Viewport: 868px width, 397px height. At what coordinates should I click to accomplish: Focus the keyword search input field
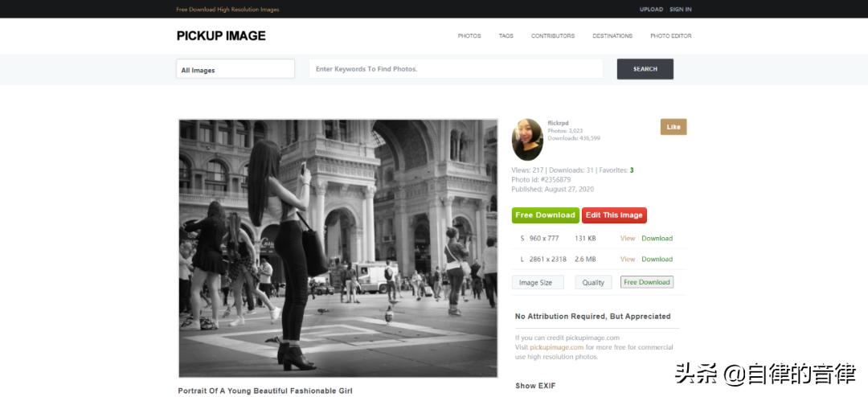tap(456, 69)
